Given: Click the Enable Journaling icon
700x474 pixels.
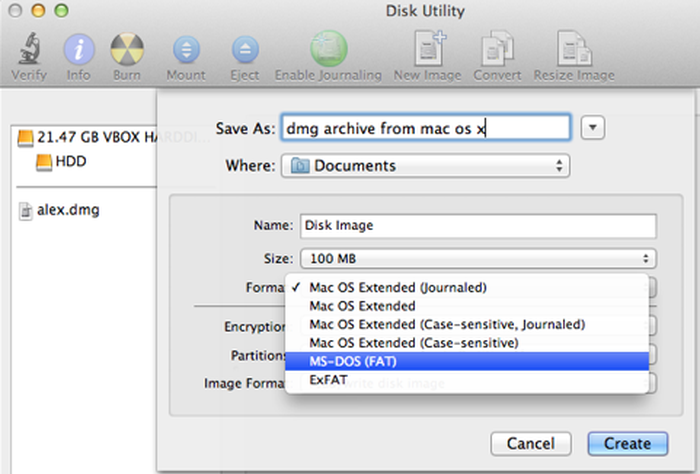Looking at the screenshot, I should point(329,48).
